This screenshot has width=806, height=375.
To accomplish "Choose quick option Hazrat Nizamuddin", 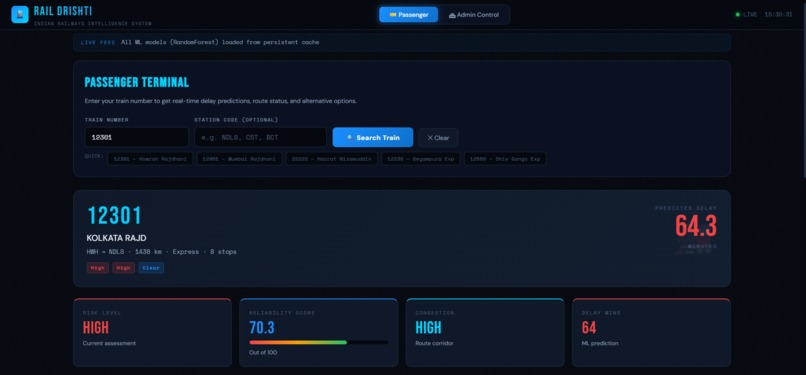I will click(332, 159).
